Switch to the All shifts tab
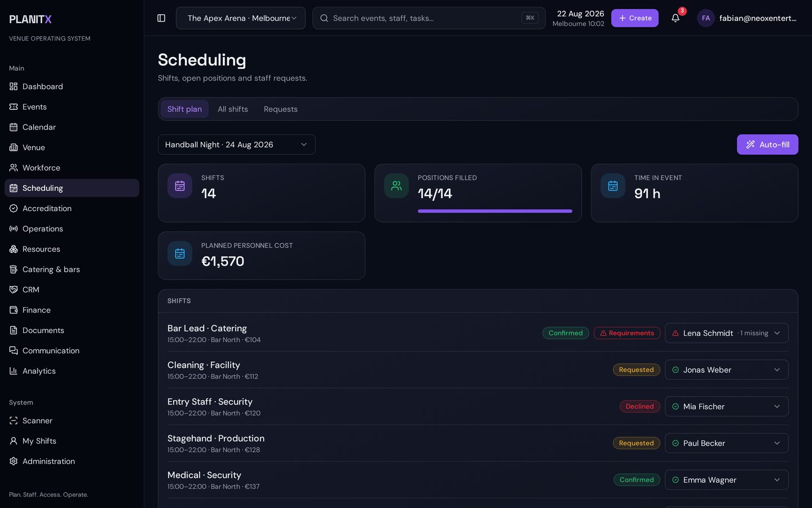 pos(233,109)
